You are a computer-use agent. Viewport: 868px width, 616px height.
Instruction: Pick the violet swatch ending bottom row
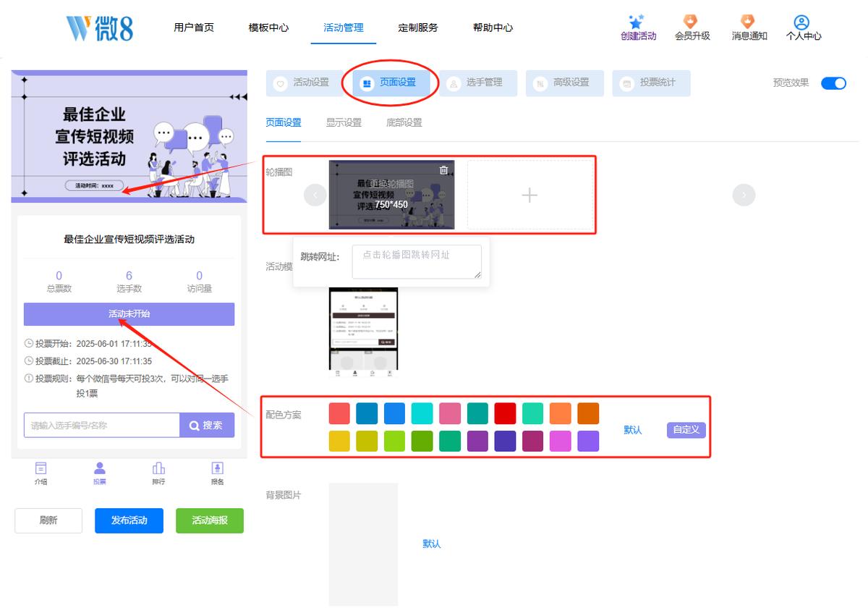[588, 441]
